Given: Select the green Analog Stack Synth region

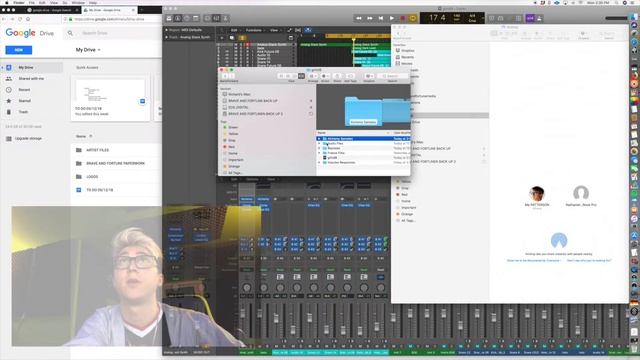Looking at the screenshot, I should (x=325, y=44).
